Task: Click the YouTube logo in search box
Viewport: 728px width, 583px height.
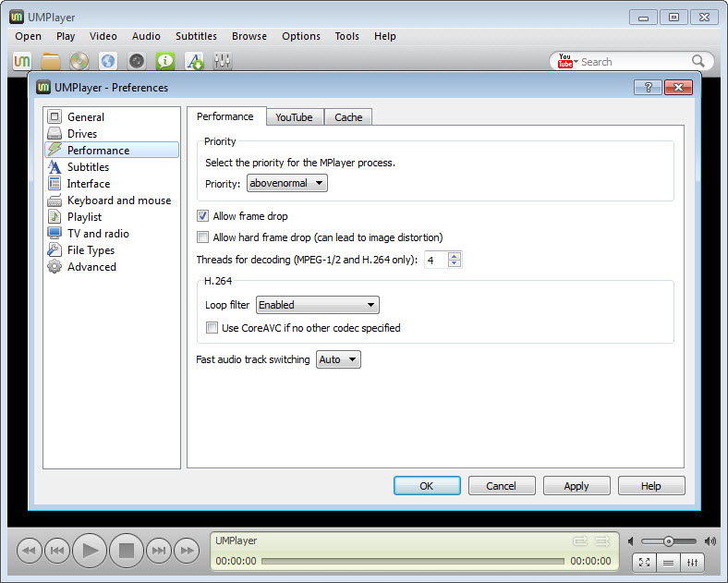Action: (x=565, y=61)
